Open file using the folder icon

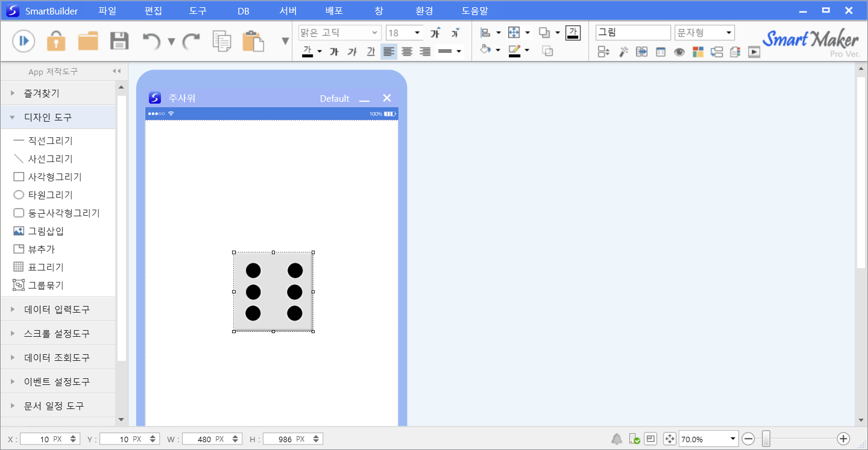[88, 41]
